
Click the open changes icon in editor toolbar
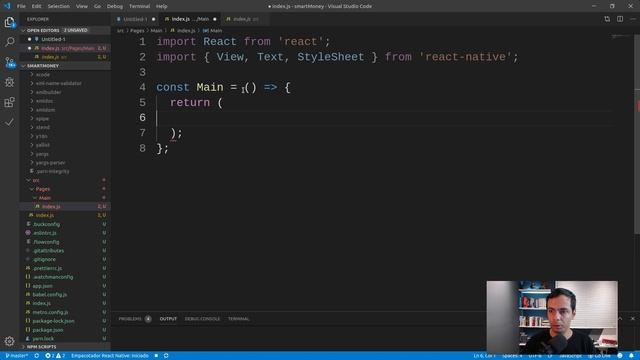click(x=607, y=19)
